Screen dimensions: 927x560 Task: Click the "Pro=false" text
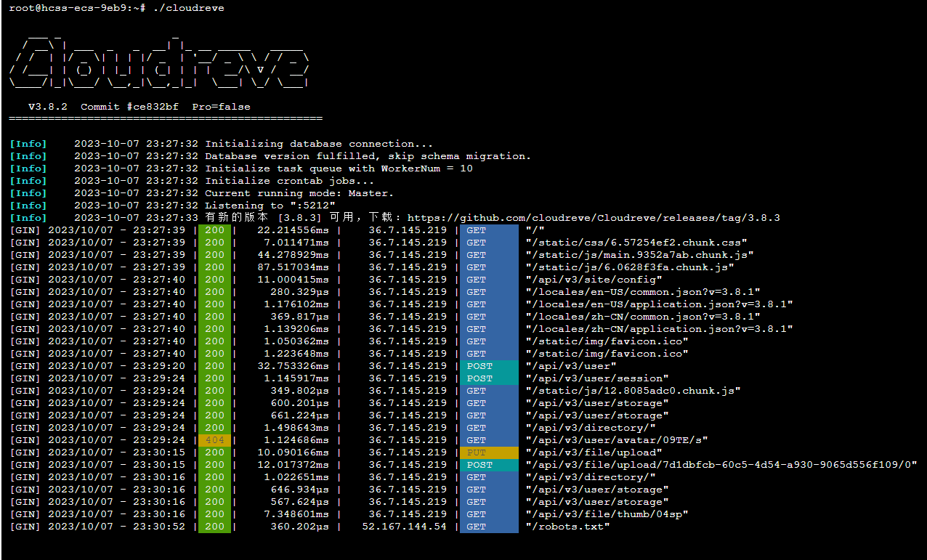pyautogui.click(x=221, y=107)
